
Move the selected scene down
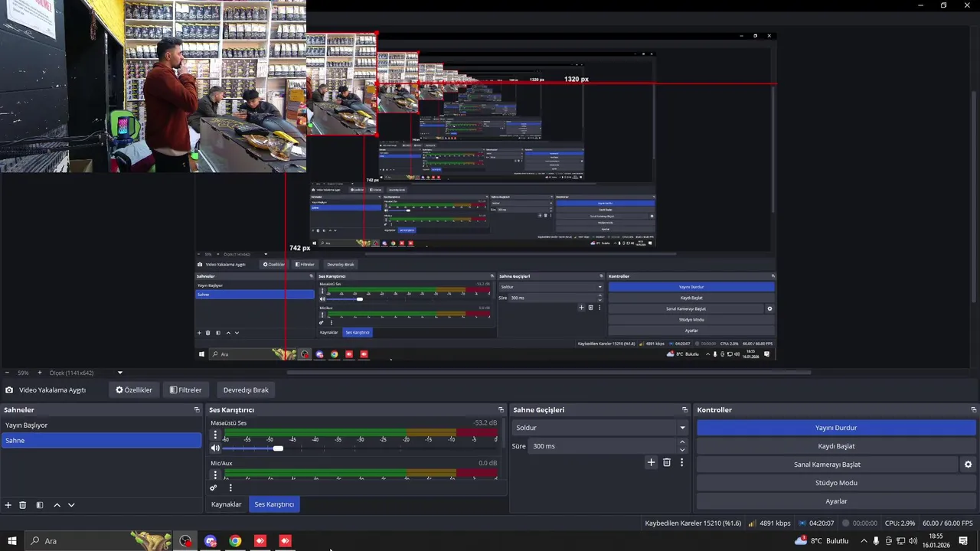pos(71,505)
